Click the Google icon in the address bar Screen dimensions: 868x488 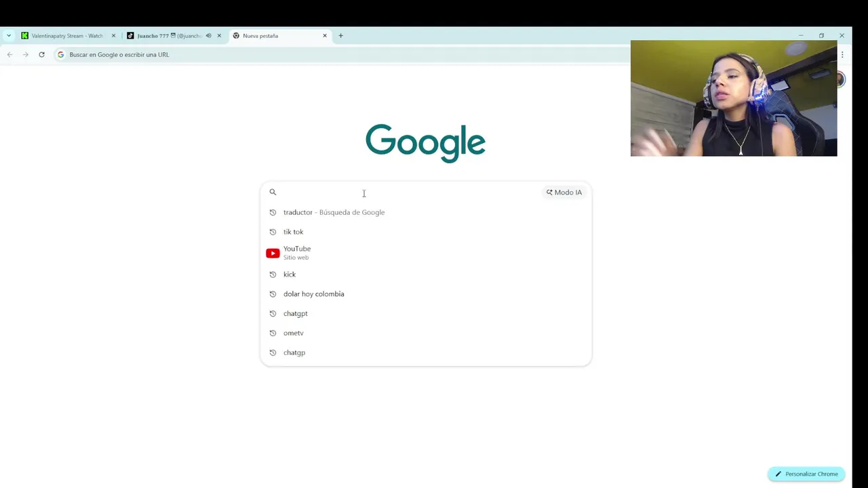click(x=60, y=55)
